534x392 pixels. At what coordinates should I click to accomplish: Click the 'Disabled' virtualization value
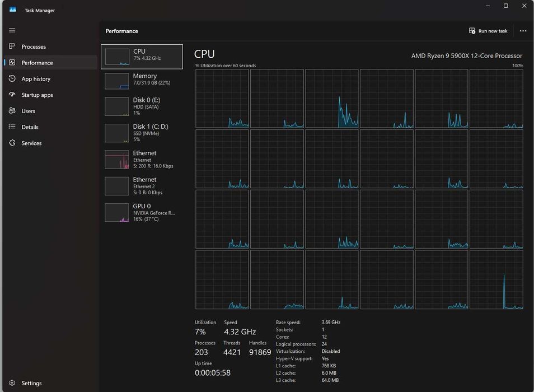tap(331, 351)
